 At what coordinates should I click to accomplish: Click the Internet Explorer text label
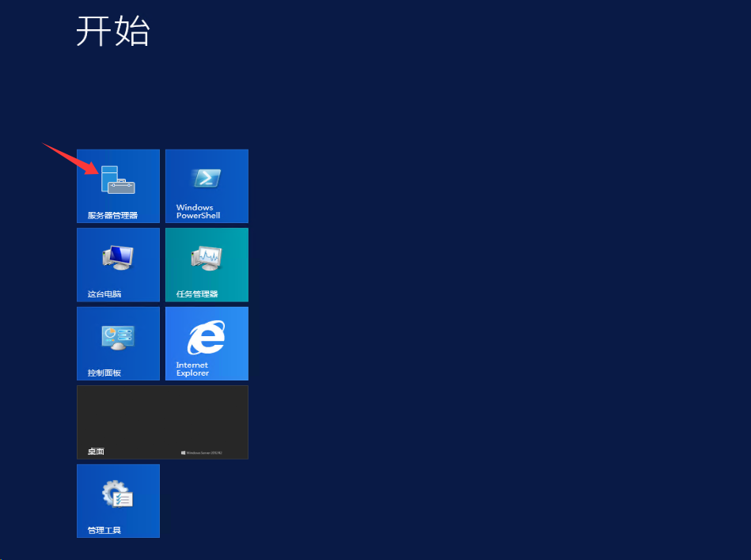click(192, 369)
